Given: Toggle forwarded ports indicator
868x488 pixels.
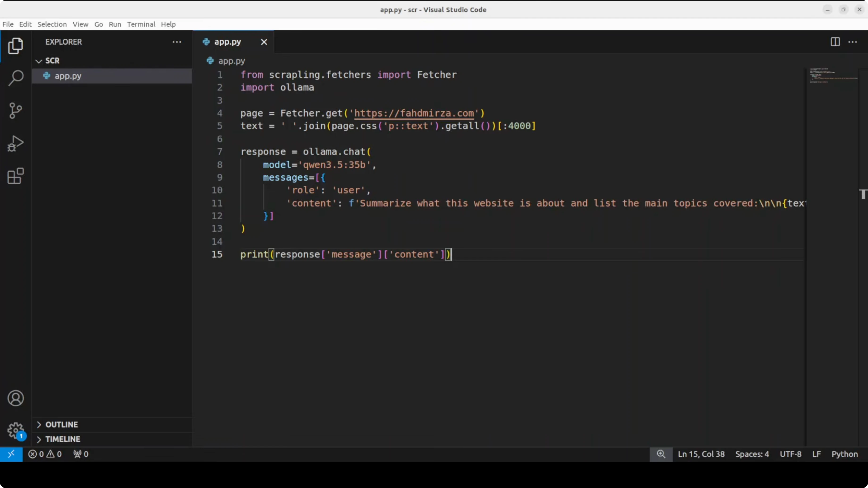Looking at the screenshot, I should pos(80,454).
